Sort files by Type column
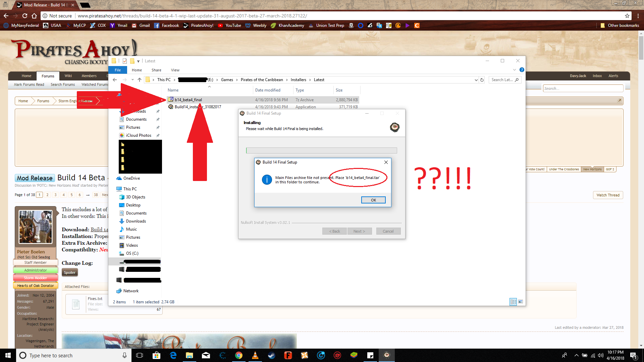644x362 pixels. coord(313,90)
